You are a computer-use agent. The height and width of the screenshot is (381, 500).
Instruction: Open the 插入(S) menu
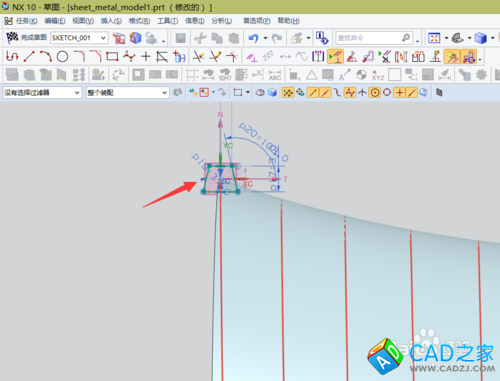pos(111,21)
